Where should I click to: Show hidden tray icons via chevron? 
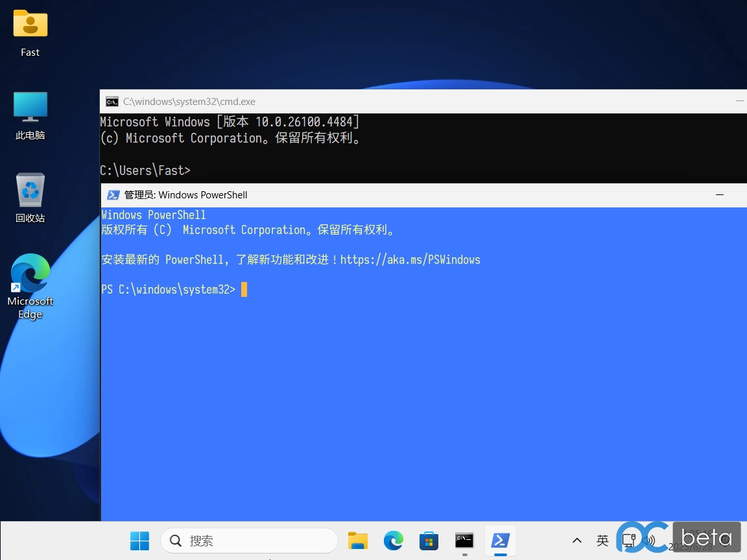pos(576,539)
